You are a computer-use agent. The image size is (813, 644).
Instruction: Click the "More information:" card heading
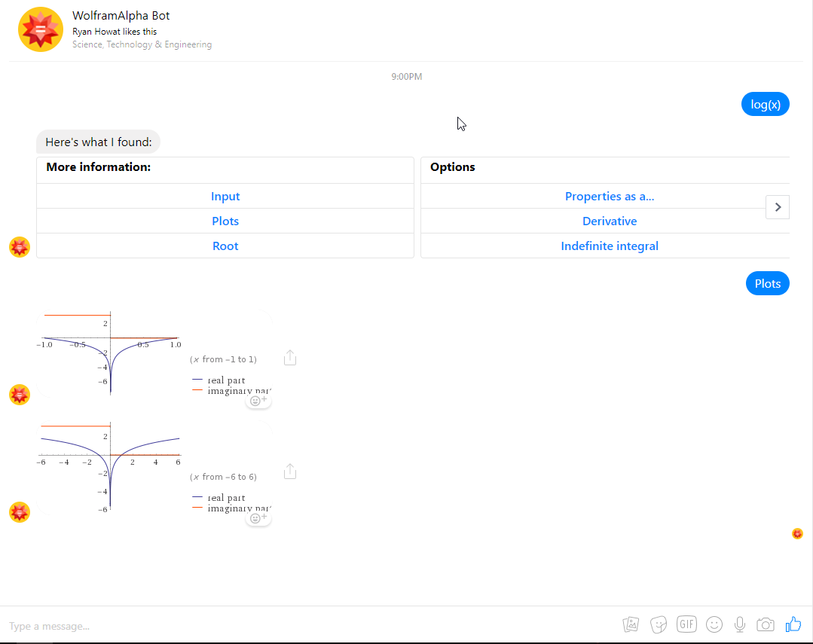pyautogui.click(x=99, y=167)
